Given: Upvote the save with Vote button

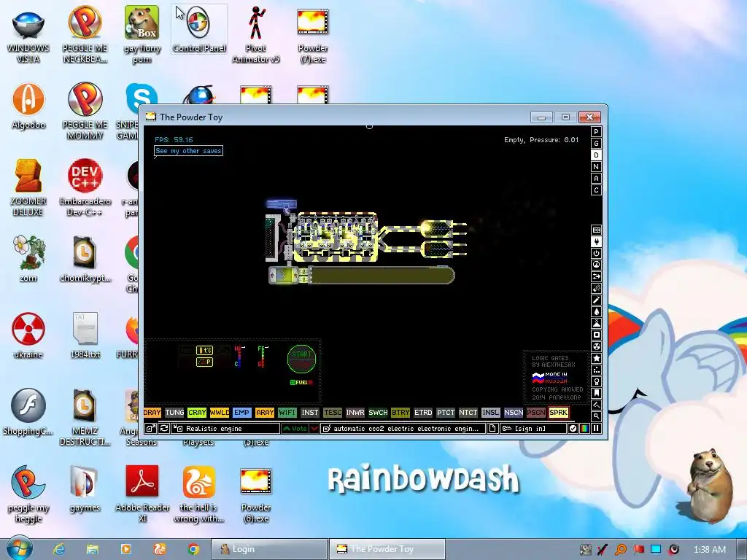Looking at the screenshot, I should 295,429.
